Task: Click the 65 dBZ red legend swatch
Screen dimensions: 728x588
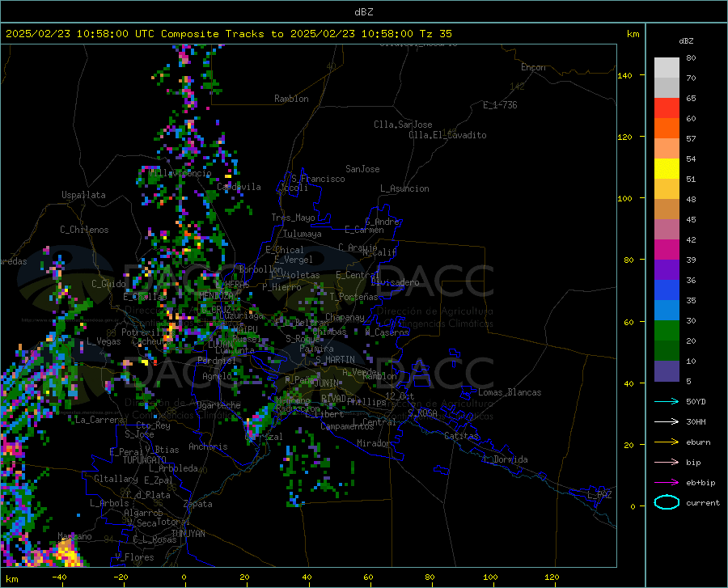Action: tap(667, 108)
